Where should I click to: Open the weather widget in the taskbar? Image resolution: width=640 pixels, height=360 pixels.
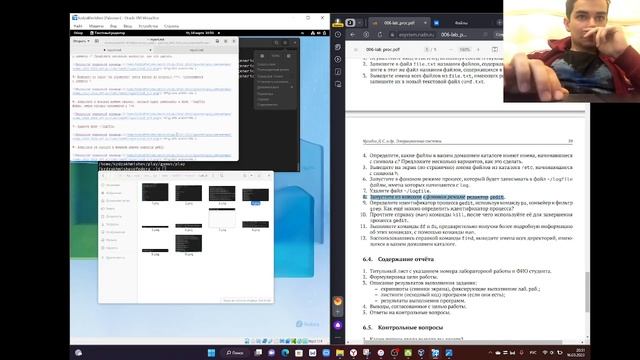tap(78, 353)
